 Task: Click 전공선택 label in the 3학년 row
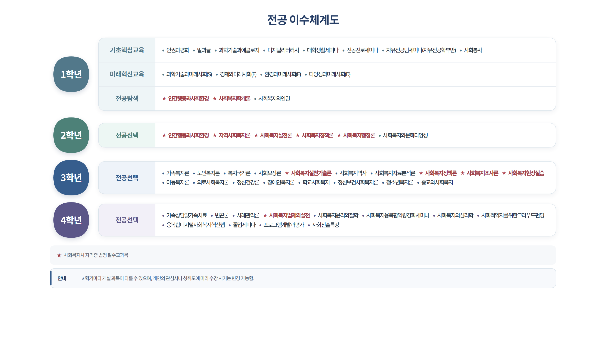[x=127, y=178]
